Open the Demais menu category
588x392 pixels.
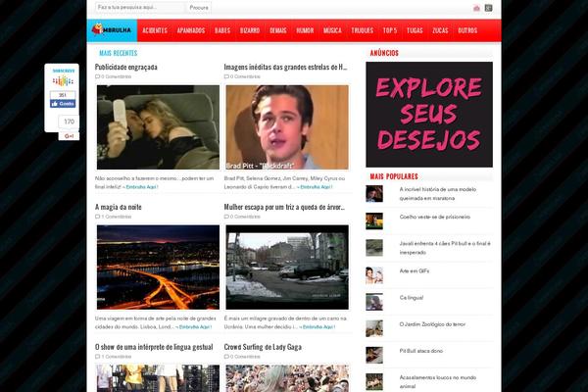click(x=278, y=30)
